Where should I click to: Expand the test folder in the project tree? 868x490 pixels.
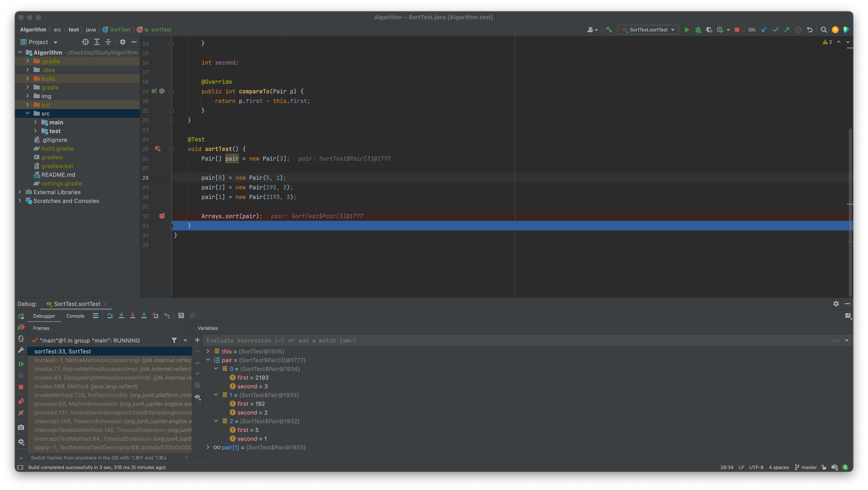(35, 131)
